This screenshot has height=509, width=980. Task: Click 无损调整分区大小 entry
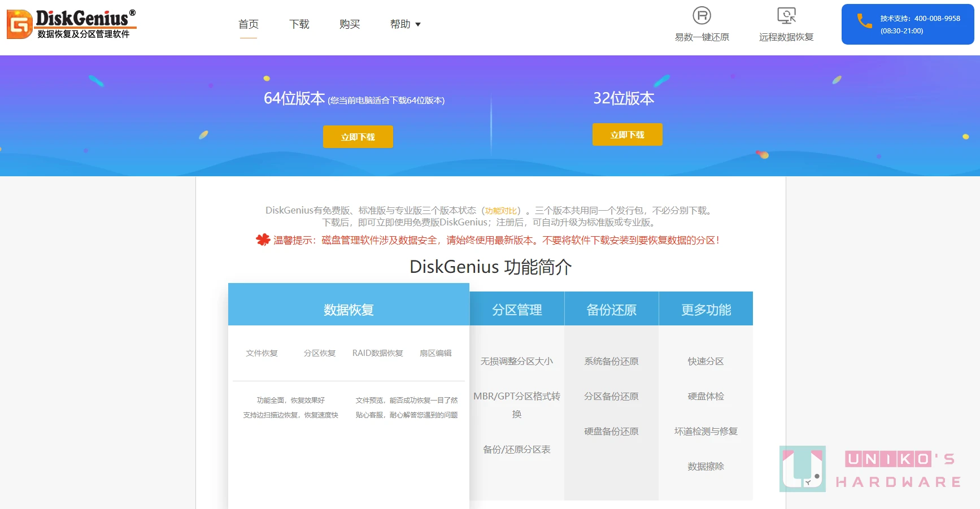(517, 361)
